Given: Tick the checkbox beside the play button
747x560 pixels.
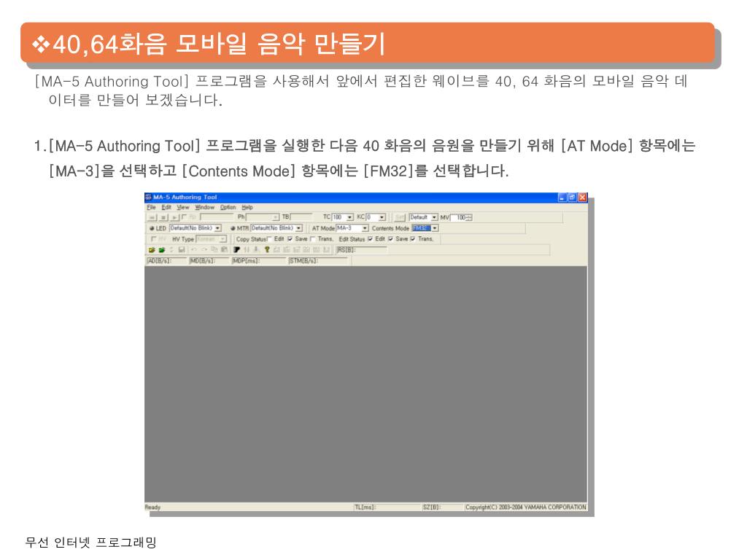Looking at the screenshot, I should point(184,217).
